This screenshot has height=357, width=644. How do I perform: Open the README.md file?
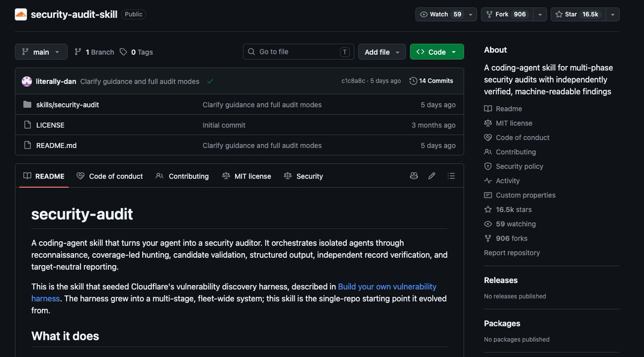pos(56,145)
